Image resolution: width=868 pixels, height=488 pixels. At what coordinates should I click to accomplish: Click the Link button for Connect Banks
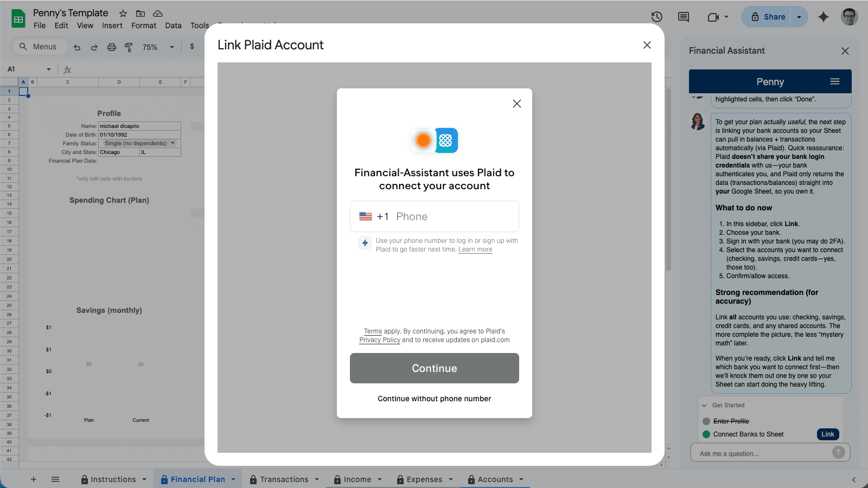827,434
